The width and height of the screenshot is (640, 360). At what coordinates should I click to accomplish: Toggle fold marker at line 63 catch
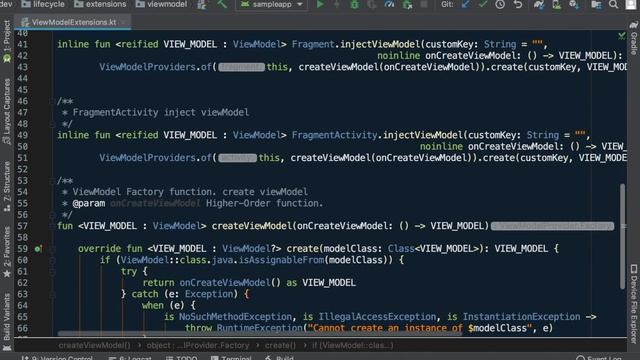pyautogui.click(x=52, y=294)
